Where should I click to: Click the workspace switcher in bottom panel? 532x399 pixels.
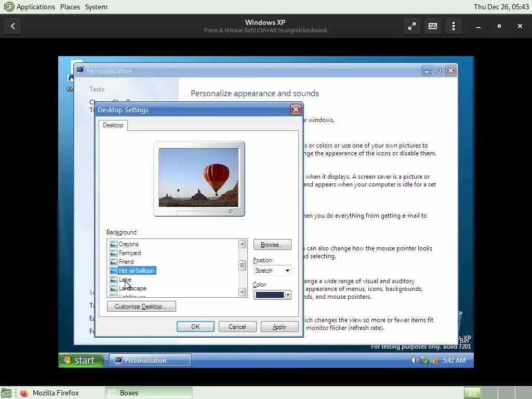click(x=497, y=393)
